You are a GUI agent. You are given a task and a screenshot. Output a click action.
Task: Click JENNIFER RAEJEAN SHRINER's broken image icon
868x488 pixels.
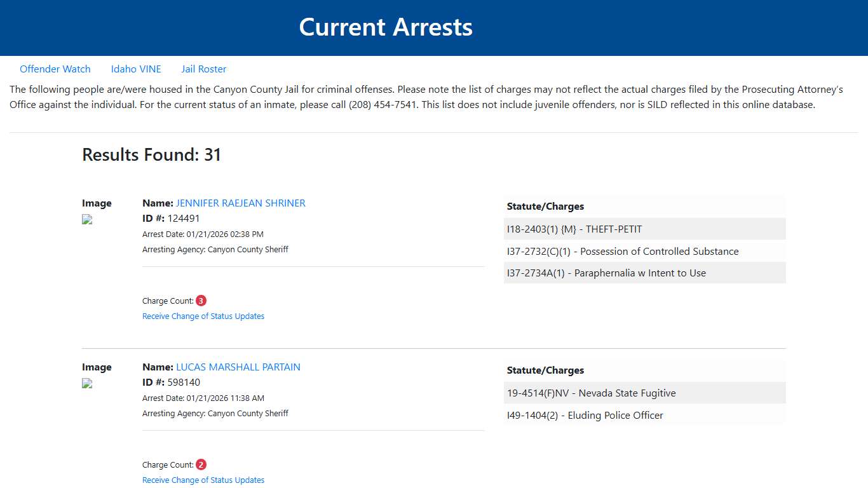click(x=86, y=220)
